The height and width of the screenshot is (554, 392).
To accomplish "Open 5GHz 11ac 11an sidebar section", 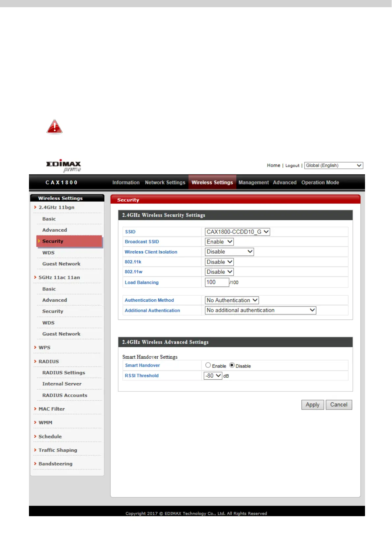I will pos(59,277).
